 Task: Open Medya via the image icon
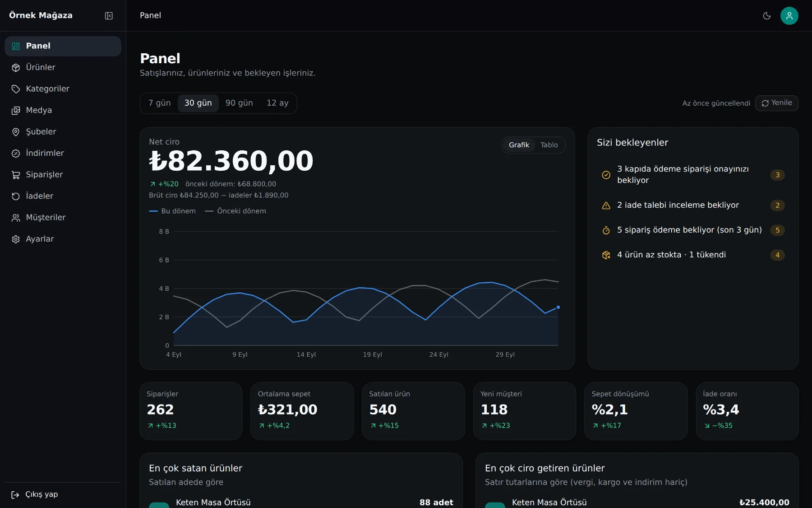pos(16,111)
